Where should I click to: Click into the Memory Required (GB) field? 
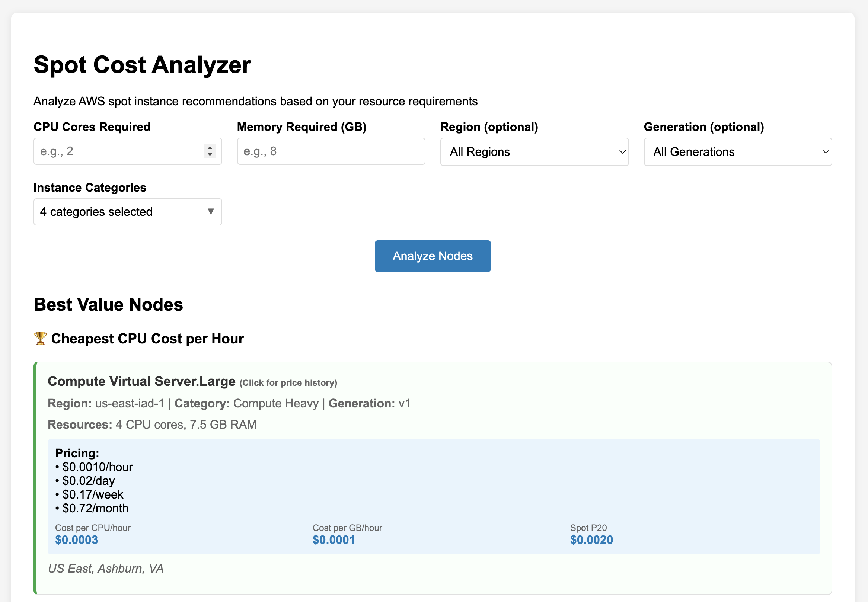coord(331,151)
